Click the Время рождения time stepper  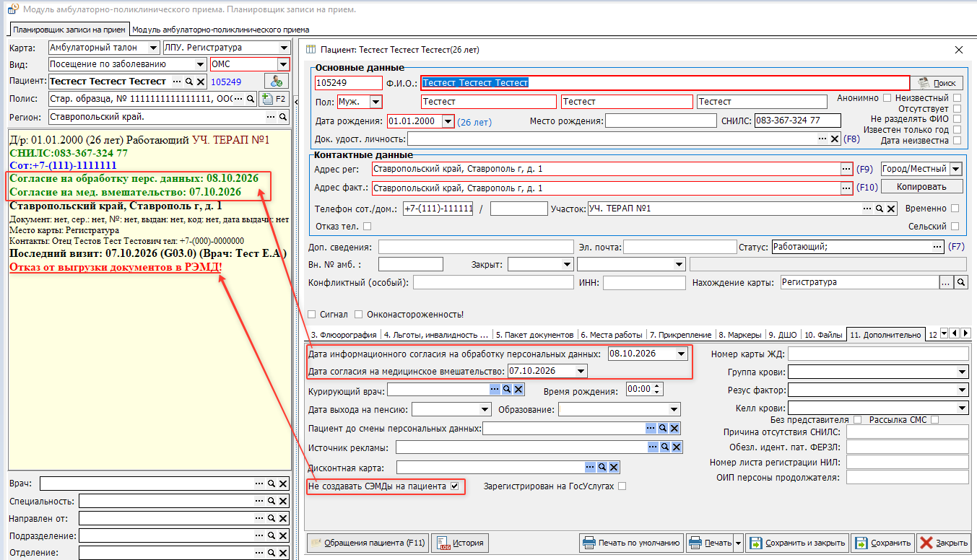(x=658, y=390)
